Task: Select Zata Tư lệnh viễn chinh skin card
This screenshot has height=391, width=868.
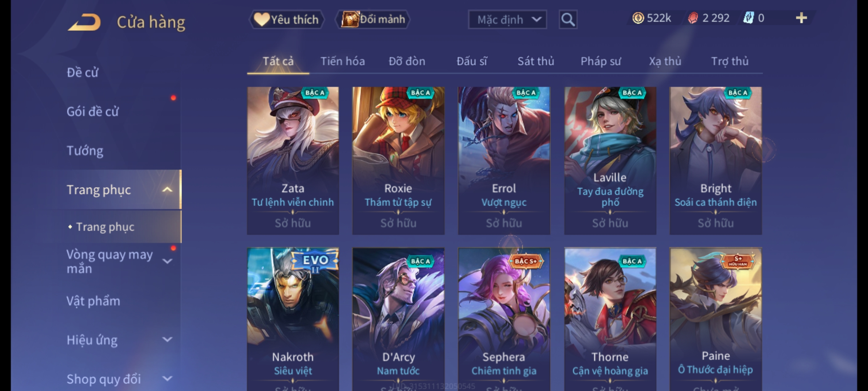Action: (293, 161)
